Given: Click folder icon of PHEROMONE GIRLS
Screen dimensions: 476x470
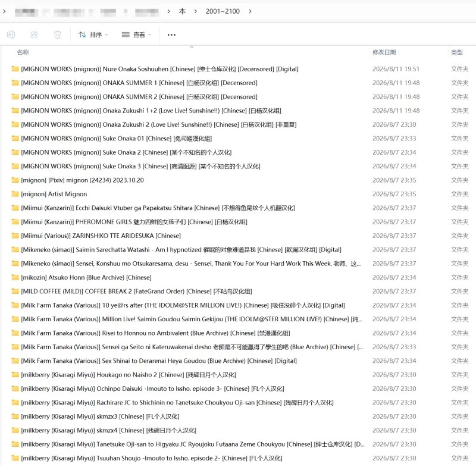Looking at the screenshot, I should click(15, 222).
